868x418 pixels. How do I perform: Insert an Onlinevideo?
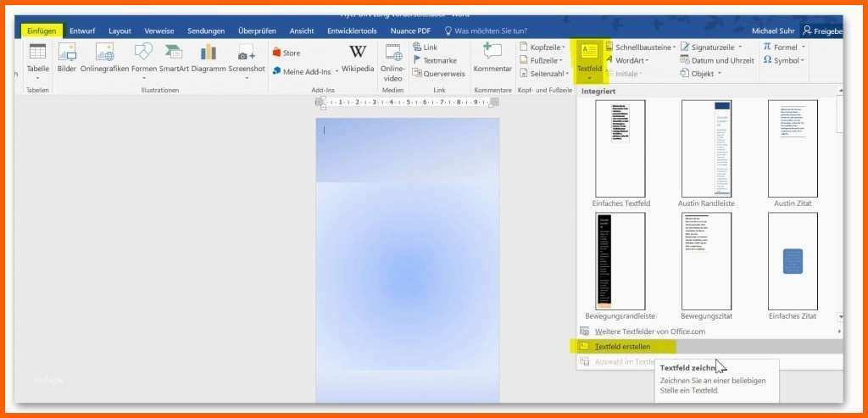pos(393,62)
